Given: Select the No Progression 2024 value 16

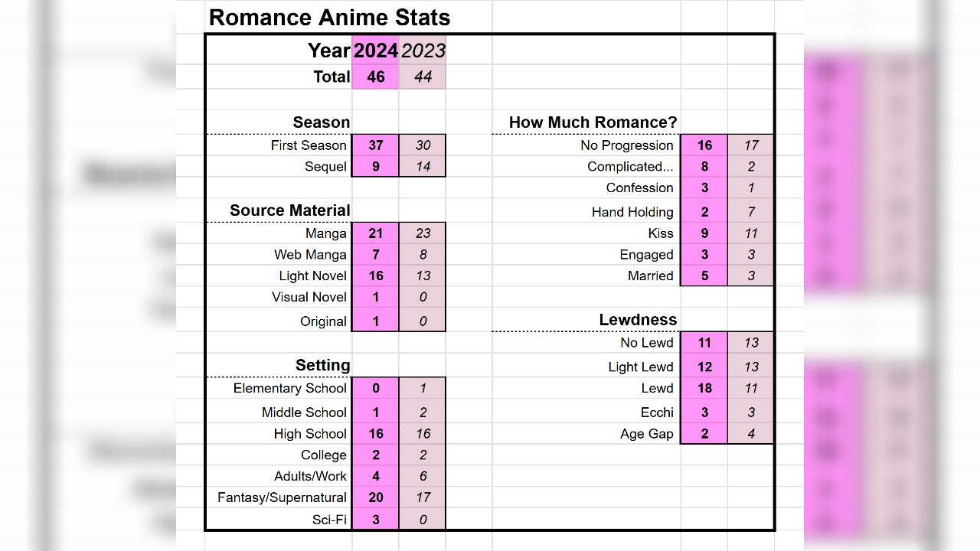Looking at the screenshot, I should (x=704, y=145).
